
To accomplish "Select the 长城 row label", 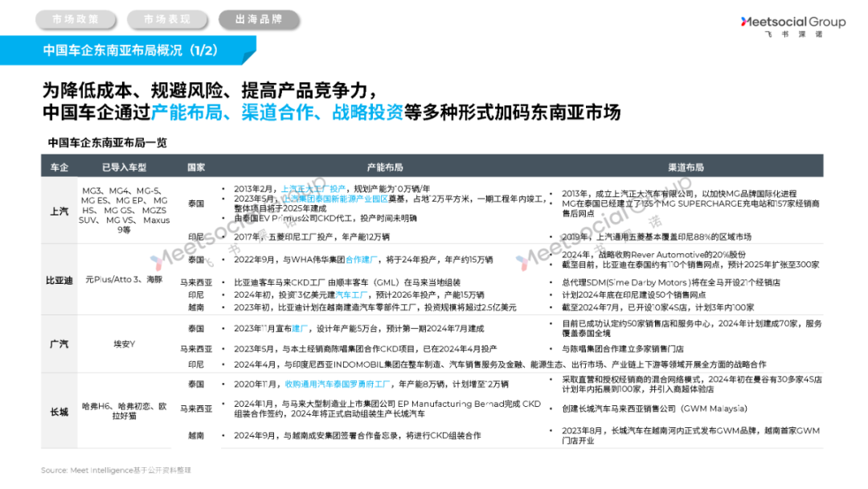I will tap(59, 412).
